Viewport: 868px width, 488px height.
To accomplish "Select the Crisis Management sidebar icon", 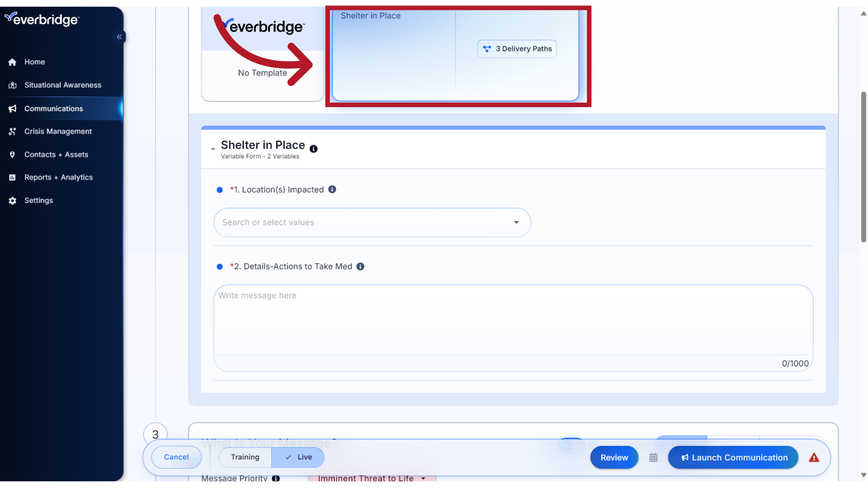I will 12,131.
